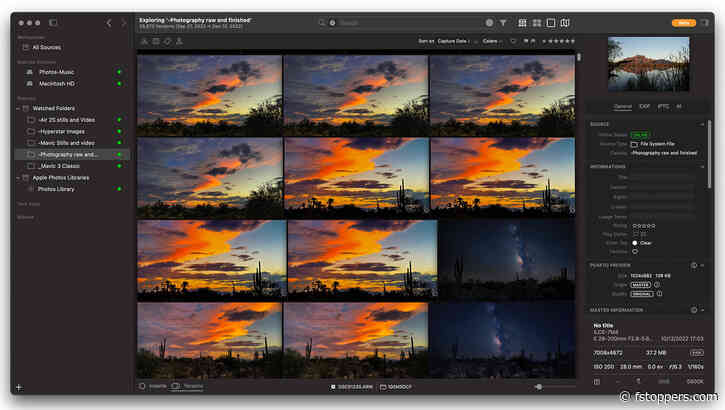Switch to large grid view
The image size is (725, 410).
click(537, 23)
